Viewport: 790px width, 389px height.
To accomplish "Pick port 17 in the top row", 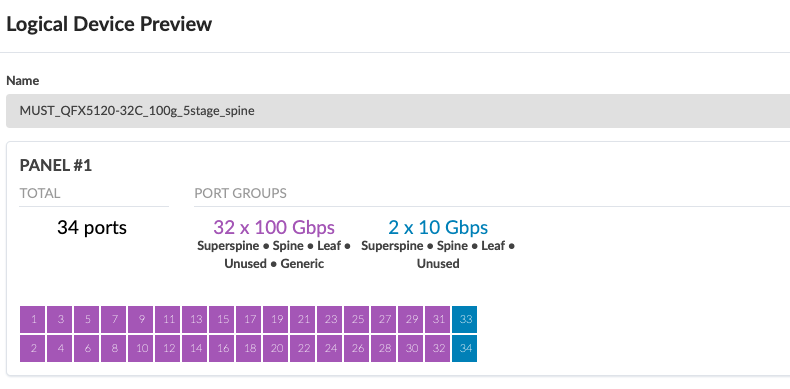I will tap(249, 319).
